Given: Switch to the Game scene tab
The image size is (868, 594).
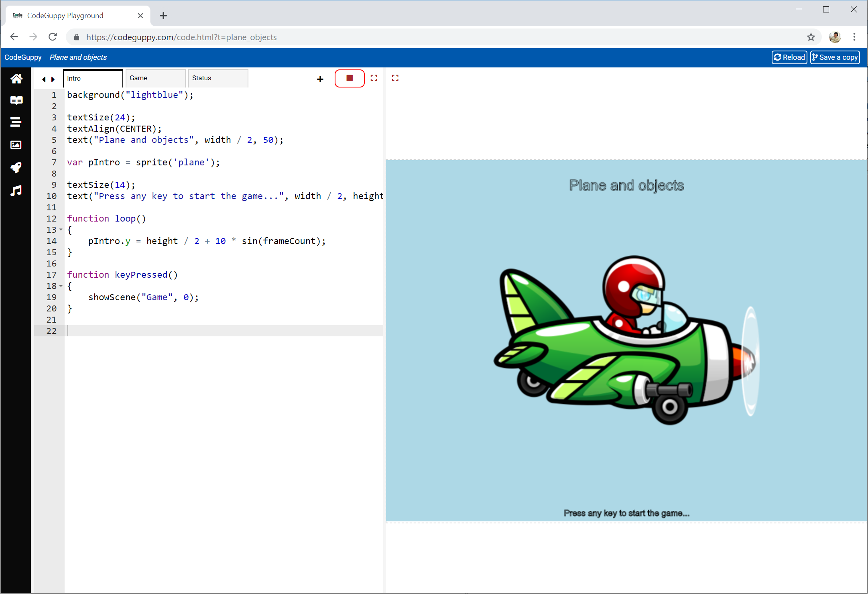Looking at the screenshot, I should (155, 78).
